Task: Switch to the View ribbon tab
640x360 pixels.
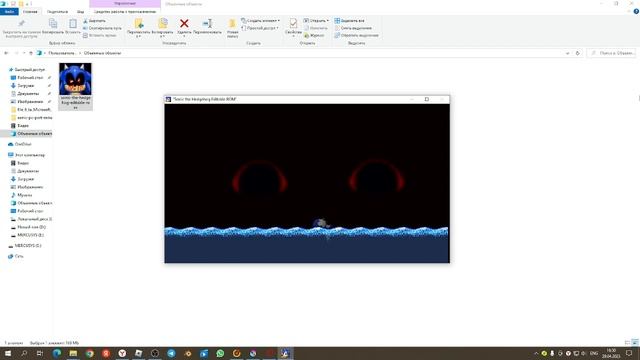Action: pos(80,12)
